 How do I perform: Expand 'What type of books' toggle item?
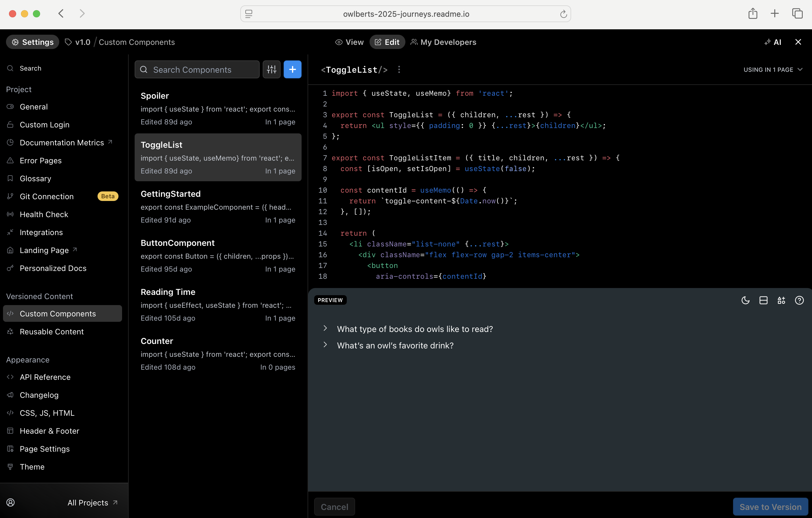408,329
